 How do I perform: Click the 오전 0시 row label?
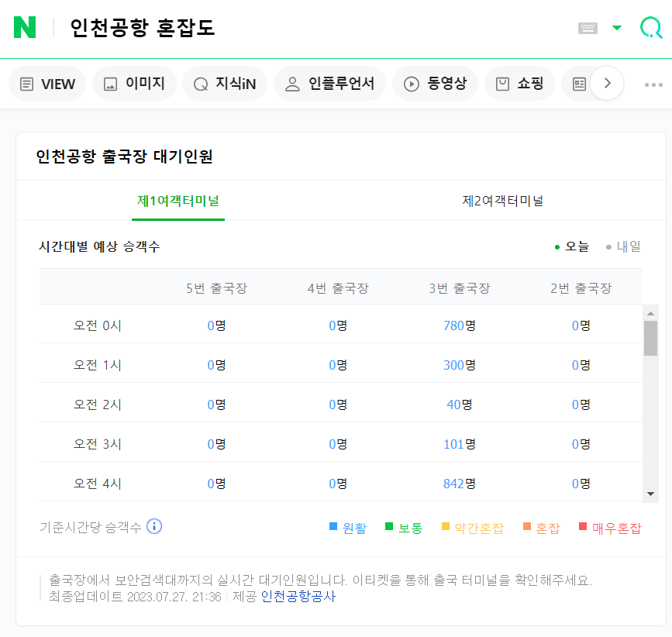coord(98,325)
